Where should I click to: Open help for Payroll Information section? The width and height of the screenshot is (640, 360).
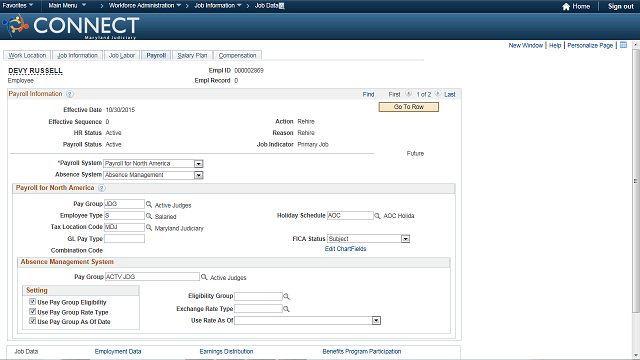(70, 94)
